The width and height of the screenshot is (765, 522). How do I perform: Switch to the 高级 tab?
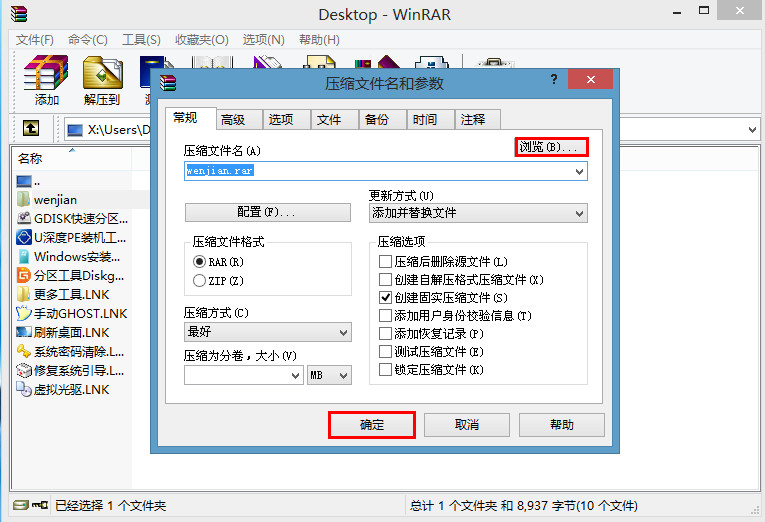coord(232,120)
